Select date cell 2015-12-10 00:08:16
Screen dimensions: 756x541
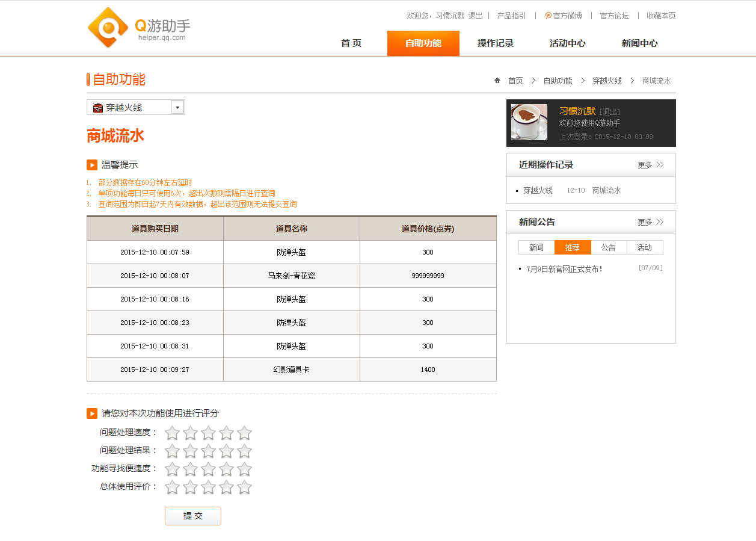[155, 299]
